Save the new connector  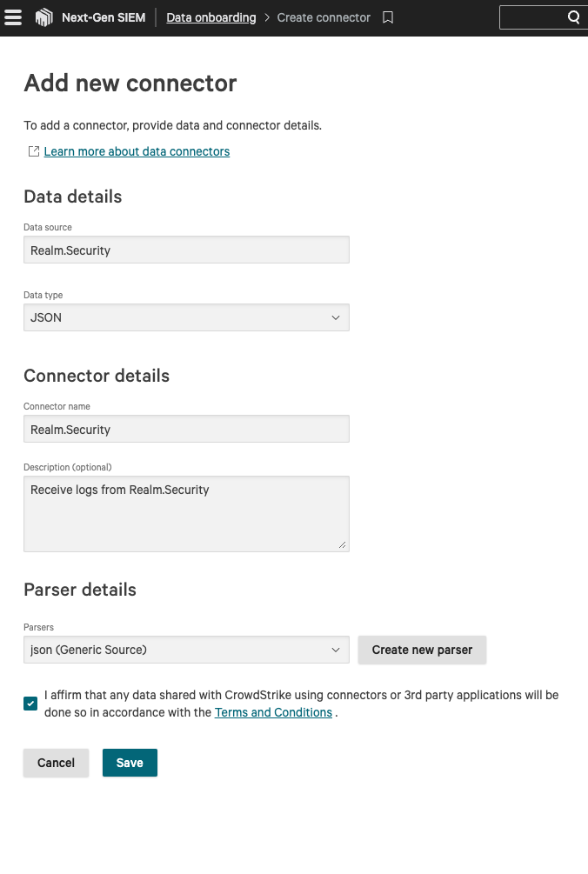click(130, 763)
